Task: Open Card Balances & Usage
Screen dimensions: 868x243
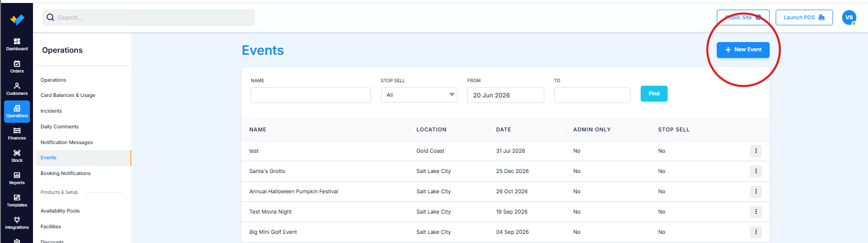Action: point(68,95)
